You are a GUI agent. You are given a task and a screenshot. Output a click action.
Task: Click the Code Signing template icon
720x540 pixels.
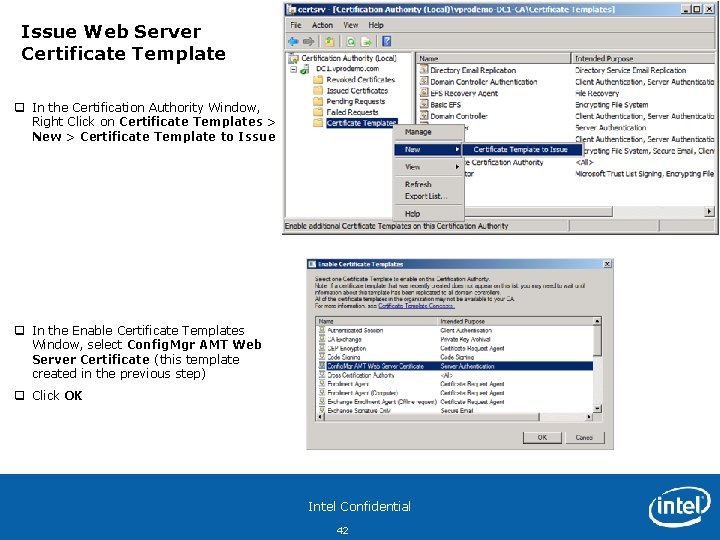click(322, 357)
